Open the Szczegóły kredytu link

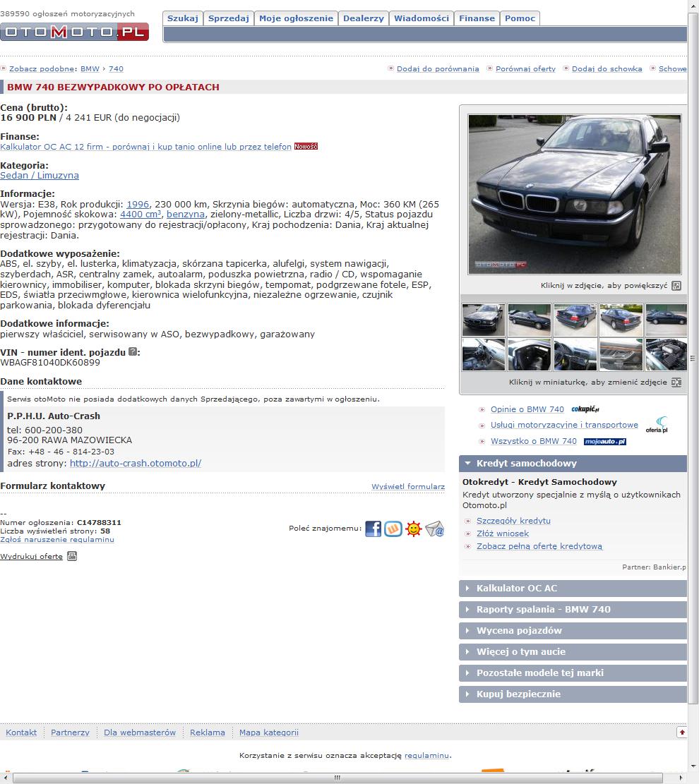tap(513, 521)
